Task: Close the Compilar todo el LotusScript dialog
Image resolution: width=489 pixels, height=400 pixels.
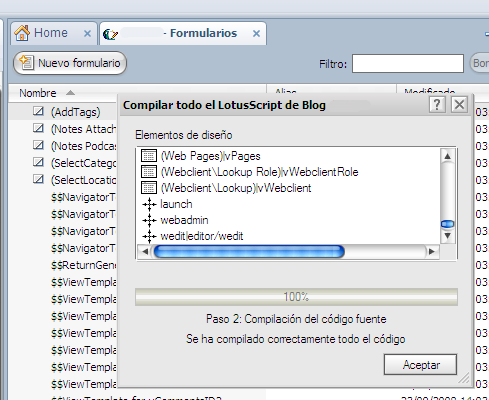Action: pyautogui.click(x=459, y=105)
